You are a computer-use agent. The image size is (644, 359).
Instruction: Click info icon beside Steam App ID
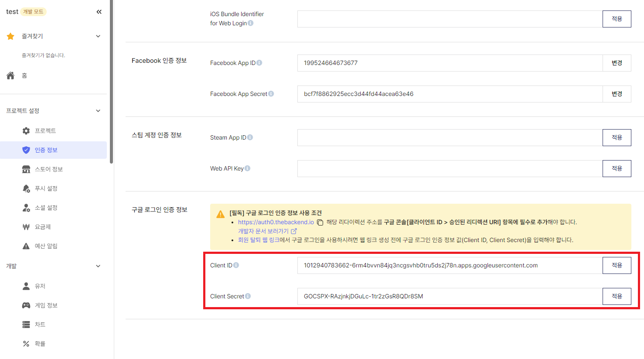pos(250,137)
